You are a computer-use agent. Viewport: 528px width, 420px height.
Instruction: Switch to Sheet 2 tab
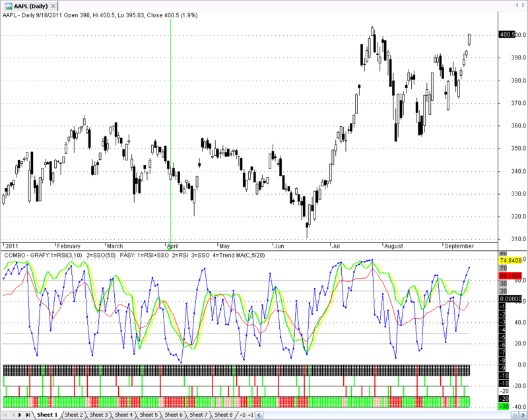click(73, 415)
